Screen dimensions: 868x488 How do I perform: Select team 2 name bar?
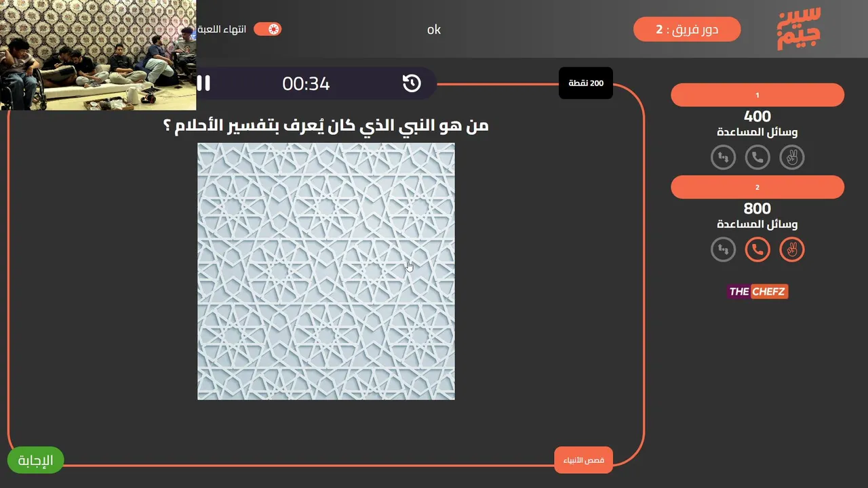[757, 187]
